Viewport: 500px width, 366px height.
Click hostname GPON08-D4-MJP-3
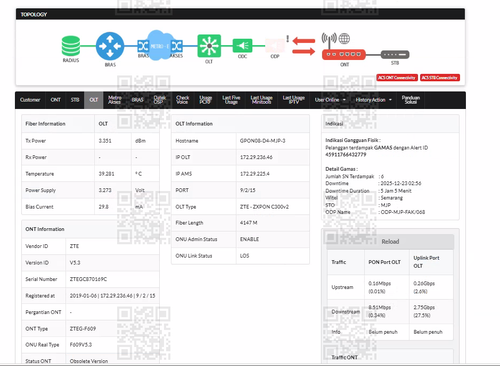pos(262,141)
